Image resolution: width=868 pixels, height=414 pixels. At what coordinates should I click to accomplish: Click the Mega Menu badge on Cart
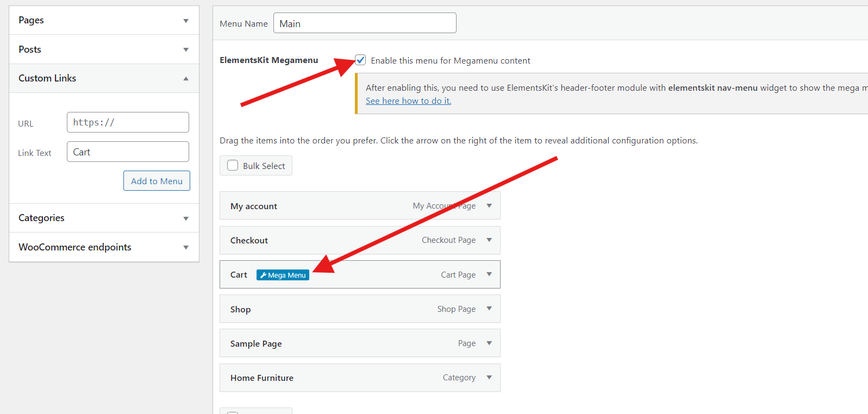[x=283, y=275]
